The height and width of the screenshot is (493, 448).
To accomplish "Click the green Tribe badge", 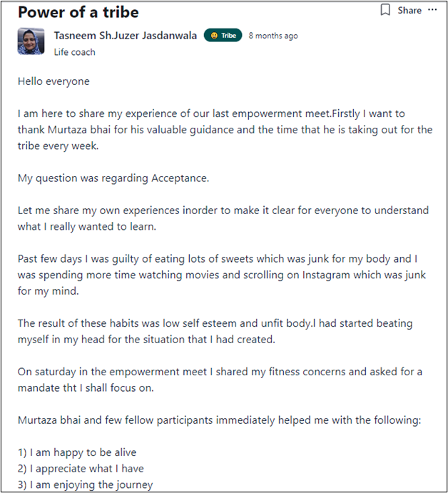I will point(223,36).
